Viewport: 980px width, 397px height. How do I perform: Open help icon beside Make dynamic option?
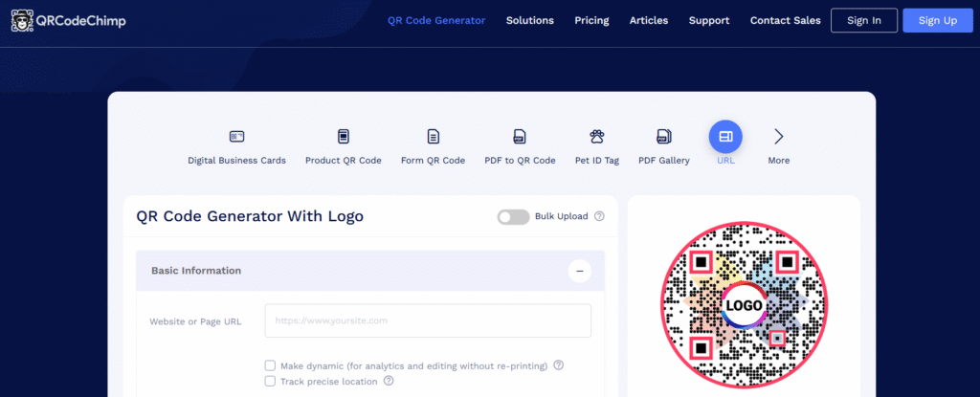click(559, 365)
